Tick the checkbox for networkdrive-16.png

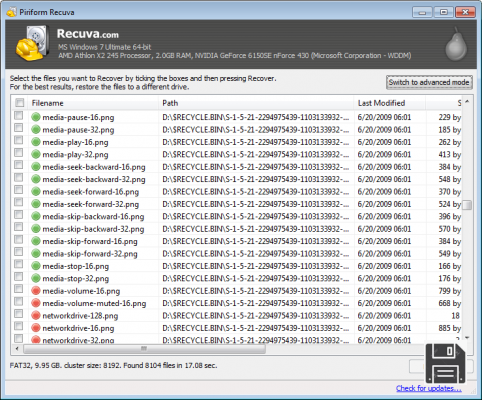(19, 326)
